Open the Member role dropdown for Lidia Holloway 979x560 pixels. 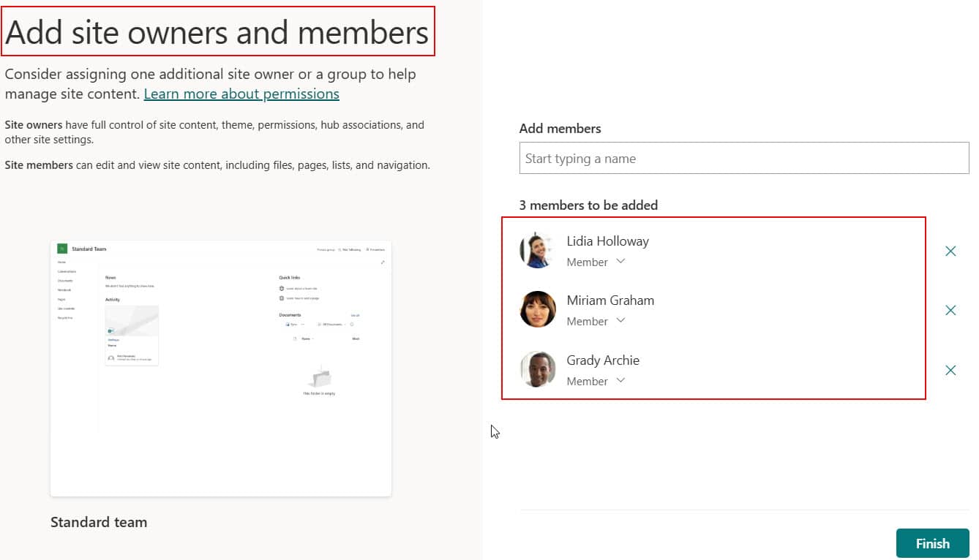(596, 262)
